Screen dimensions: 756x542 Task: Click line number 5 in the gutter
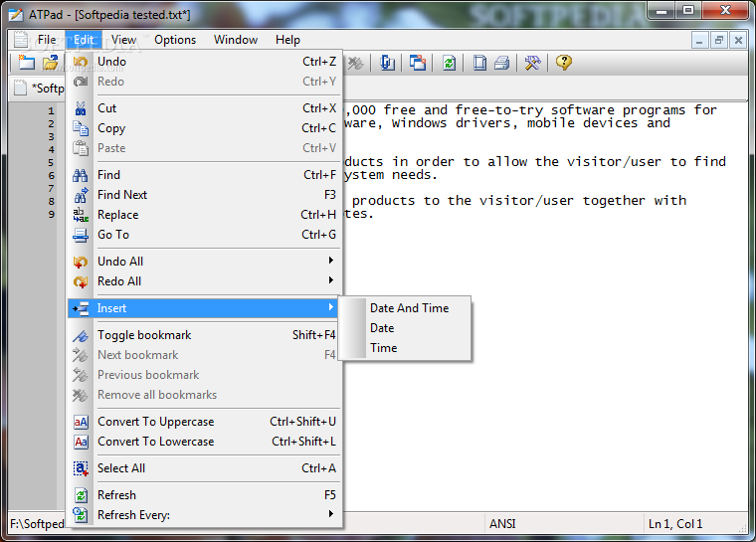tap(51, 162)
